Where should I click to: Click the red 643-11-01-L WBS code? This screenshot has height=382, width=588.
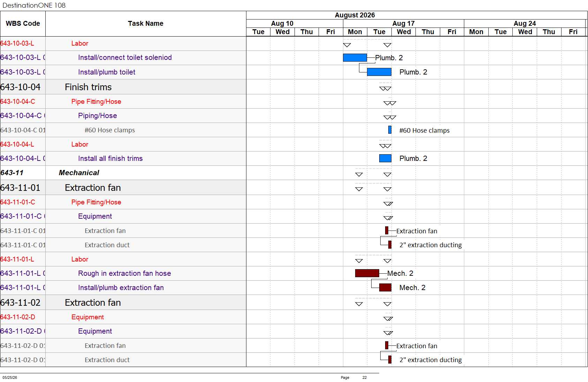[x=17, y=259]
